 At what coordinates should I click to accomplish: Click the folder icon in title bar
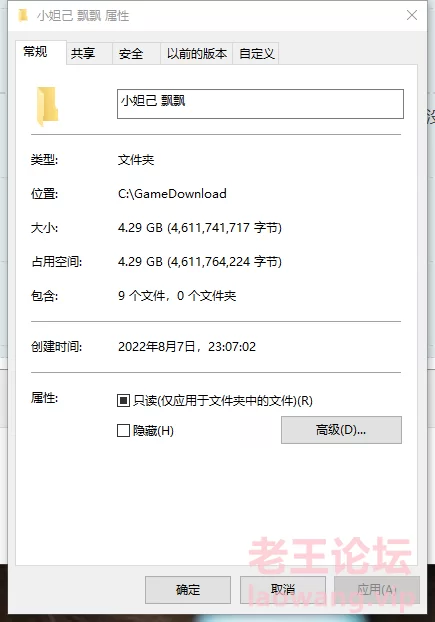click(23, 15)
